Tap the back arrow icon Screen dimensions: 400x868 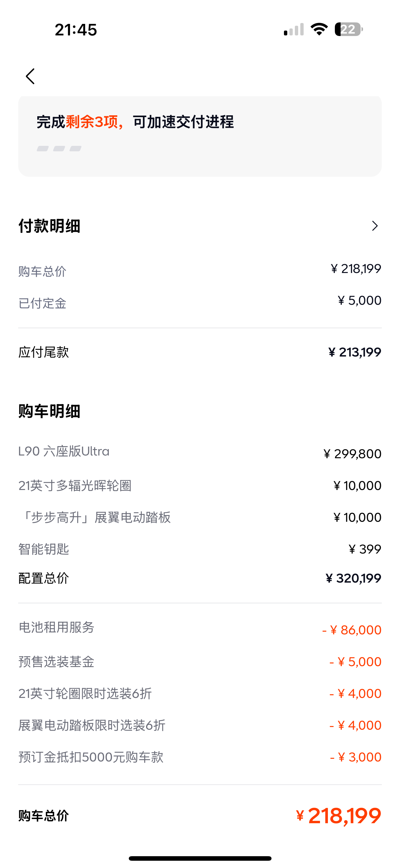[30, 77]
